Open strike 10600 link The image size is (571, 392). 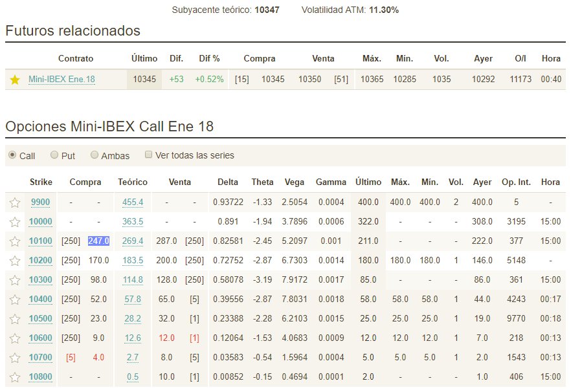tap(40, 338)
